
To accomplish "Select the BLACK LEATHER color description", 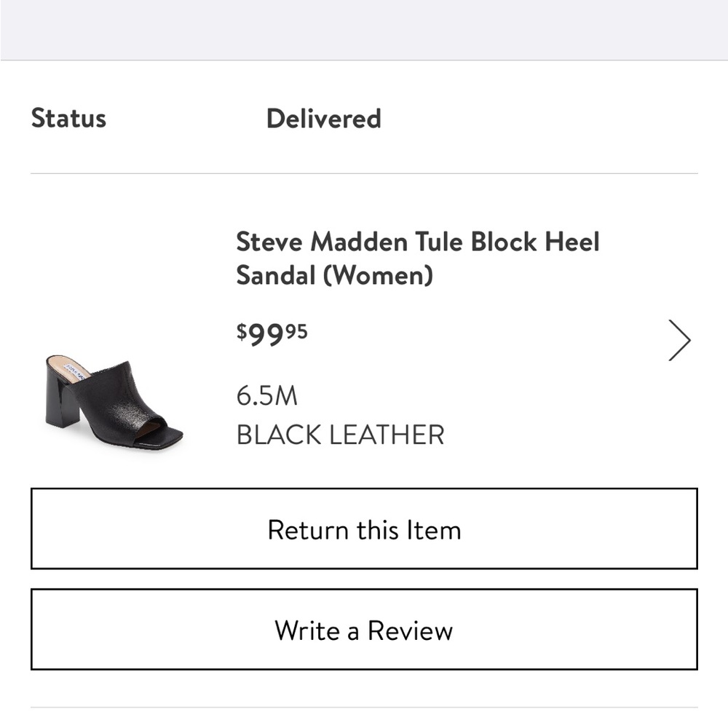I will tap(339, 435).
